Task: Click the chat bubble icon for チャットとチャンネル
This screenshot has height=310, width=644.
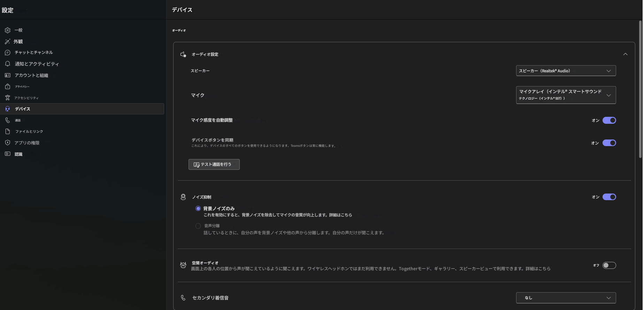Action: pyautogui.click(x=8, y=53)
